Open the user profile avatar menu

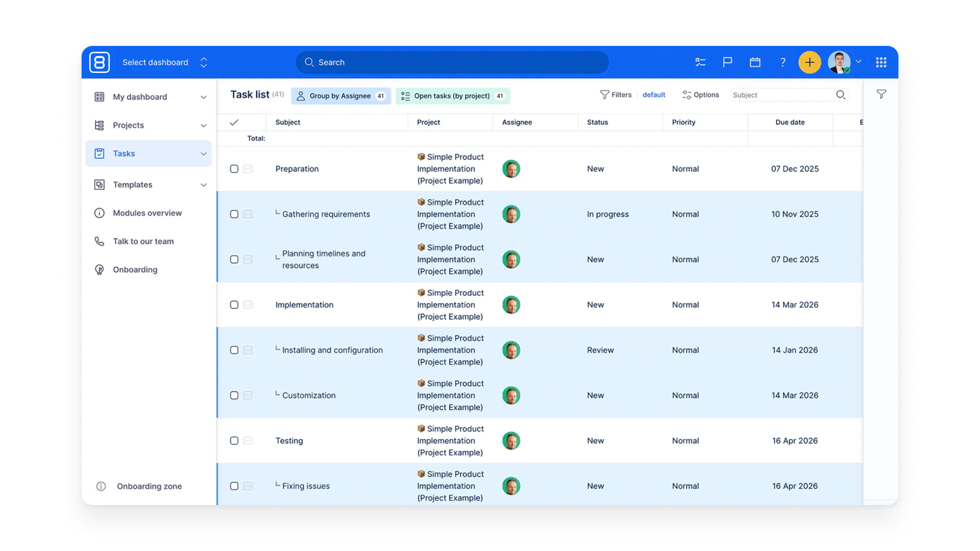tap(839, 62)
